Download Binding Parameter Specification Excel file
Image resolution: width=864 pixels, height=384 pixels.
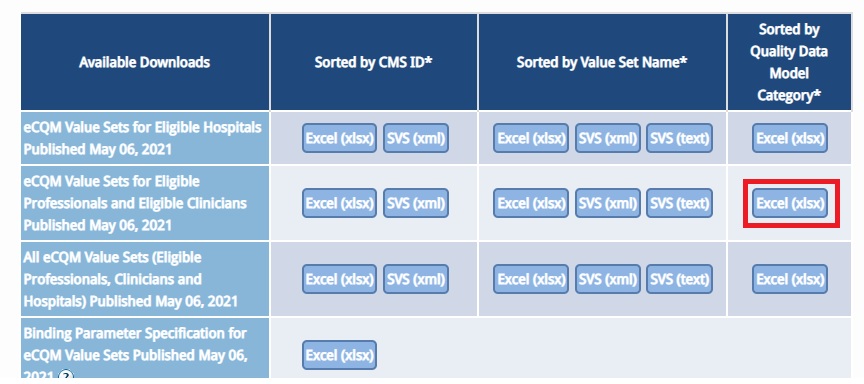point(339,355)
